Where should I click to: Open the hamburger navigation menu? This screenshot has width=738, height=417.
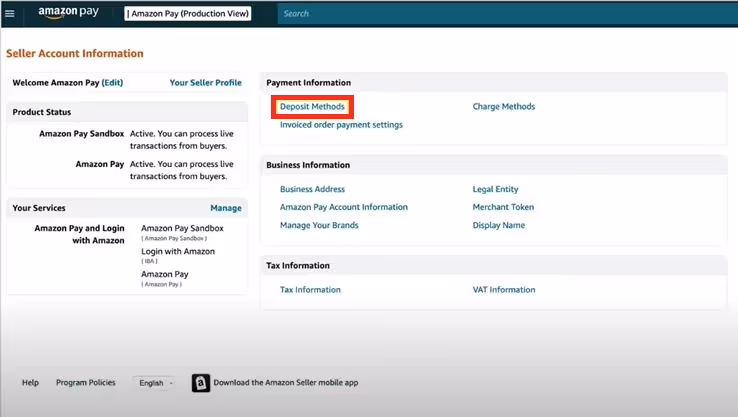[9, 14]
